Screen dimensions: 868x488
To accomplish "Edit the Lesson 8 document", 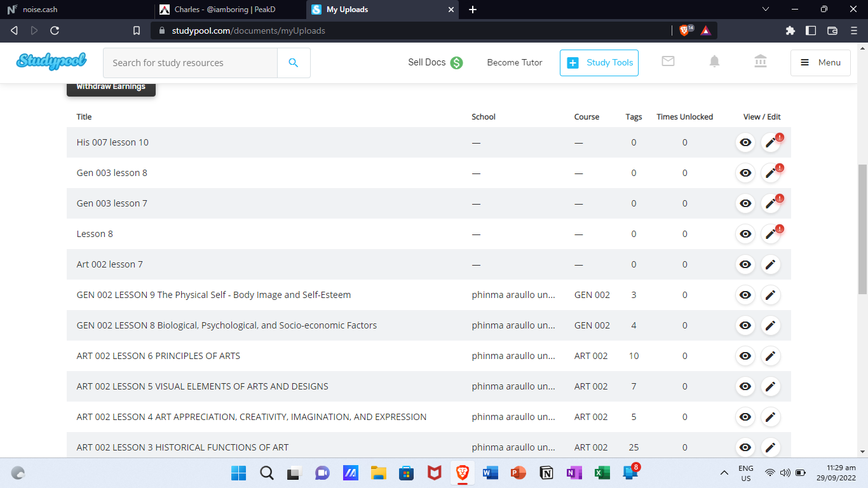I will [771, 234].
